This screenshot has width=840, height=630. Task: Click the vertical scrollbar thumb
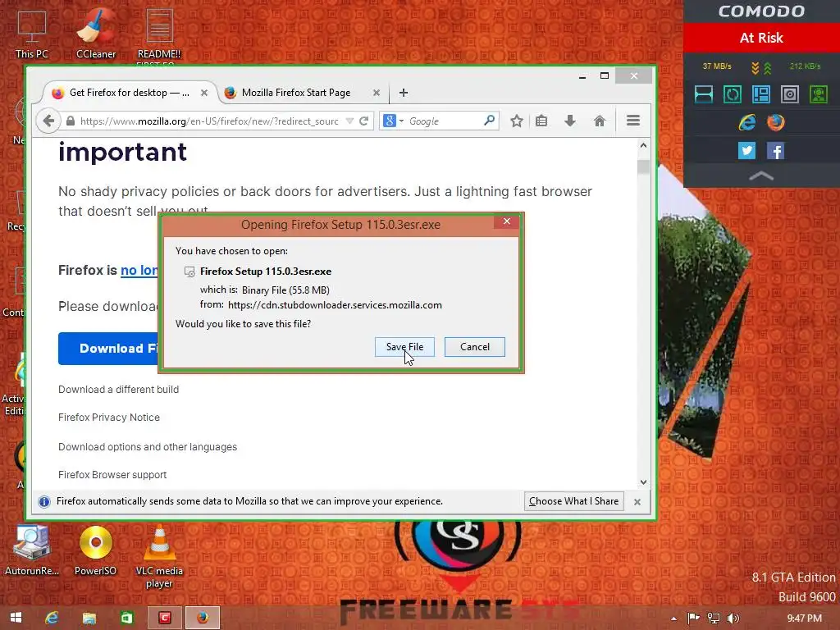point(643,167)
